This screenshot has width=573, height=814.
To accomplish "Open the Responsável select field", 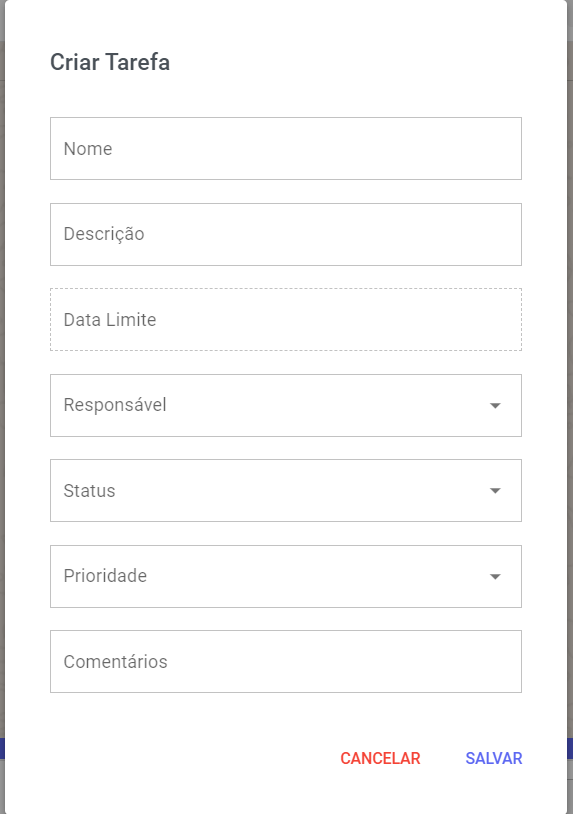I will [x=286, y=405].
